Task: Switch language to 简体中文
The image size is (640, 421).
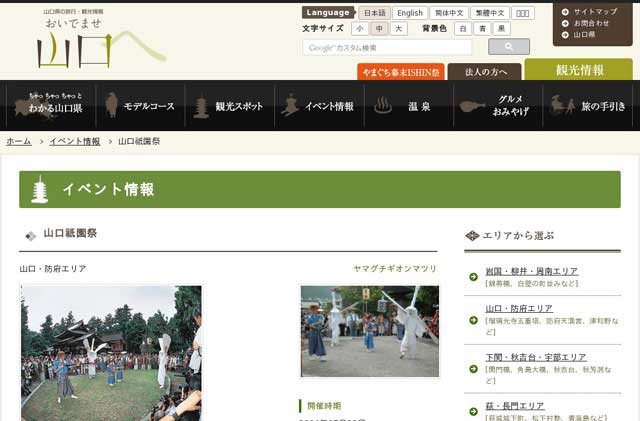Action: point(449,13)
